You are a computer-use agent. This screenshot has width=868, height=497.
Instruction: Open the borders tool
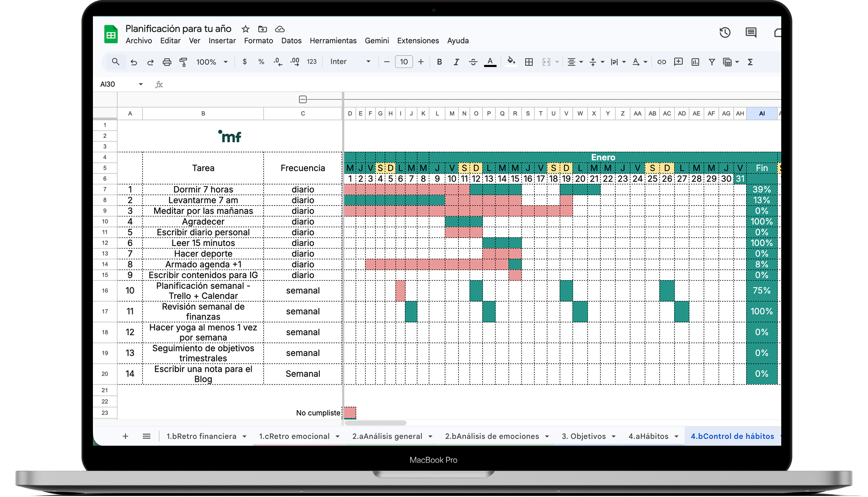point(529,62)
